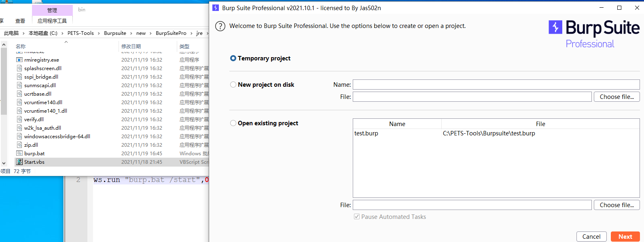Select the rmiregistry.exe file icon
Screen dimensions: 644x242
[x=19, y=60]
